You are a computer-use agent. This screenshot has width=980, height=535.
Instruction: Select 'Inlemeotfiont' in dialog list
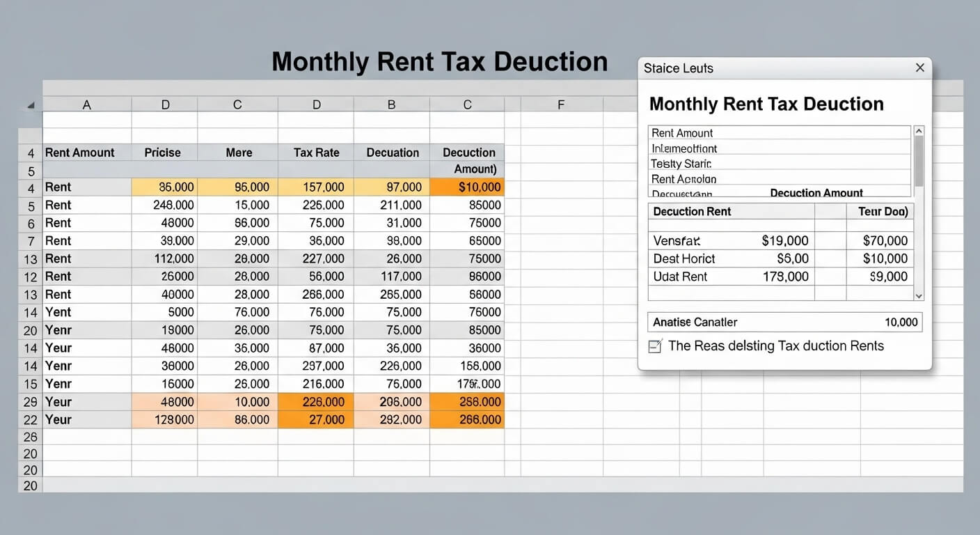(780, 148)
